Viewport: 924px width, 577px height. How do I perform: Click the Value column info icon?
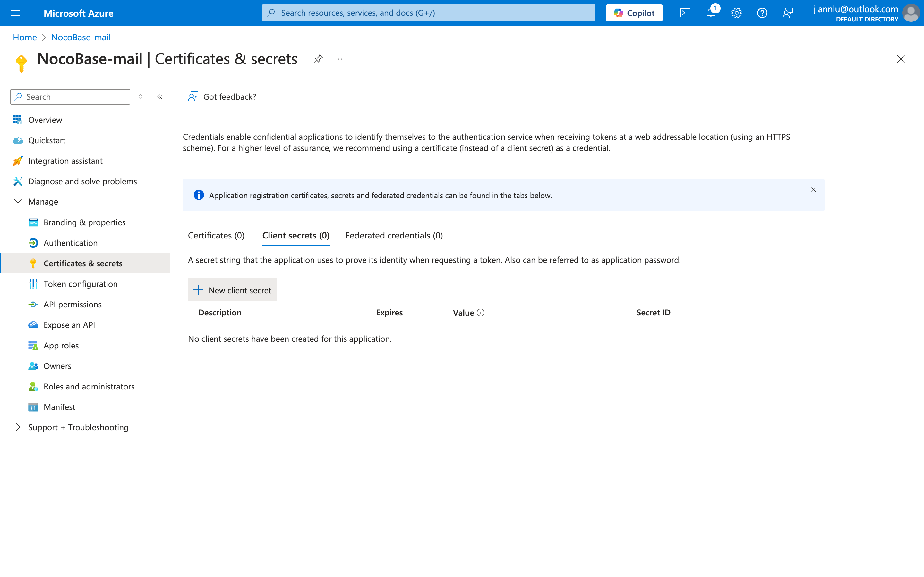pos(481,313)
